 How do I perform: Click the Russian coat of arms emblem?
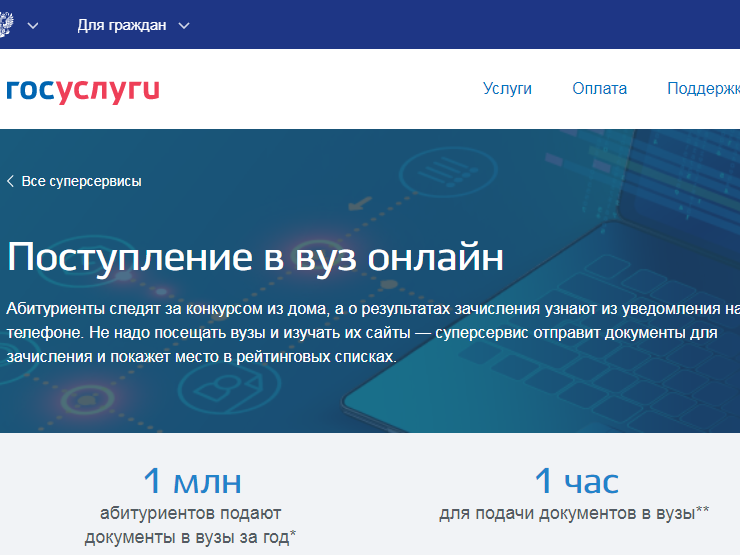click(6, 25)
